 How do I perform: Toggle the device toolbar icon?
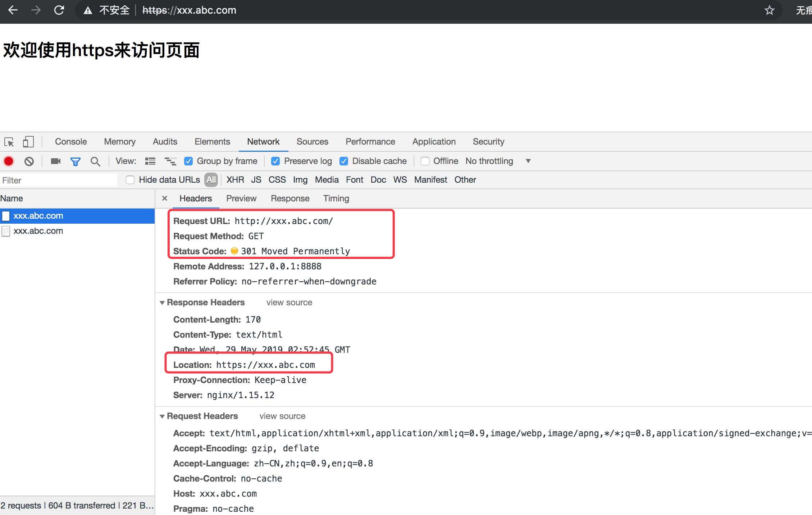point(28,142)
